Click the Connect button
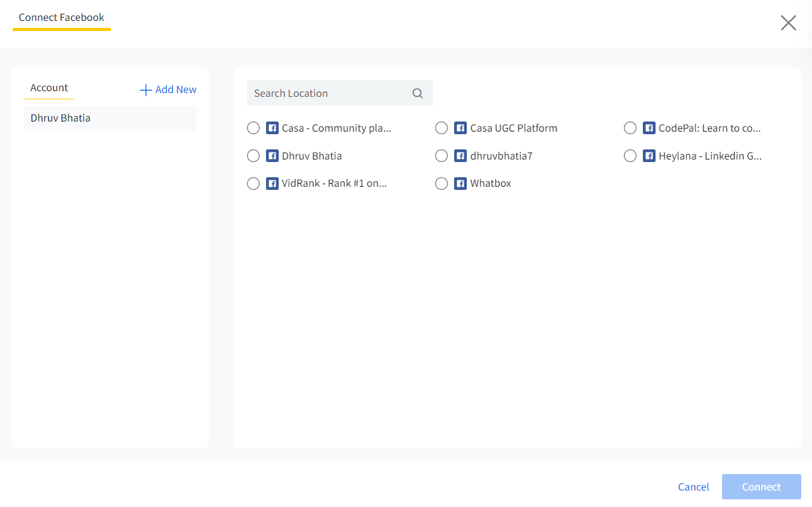The image size is (812, 507). pyautogui.click(x=761, y=487)
